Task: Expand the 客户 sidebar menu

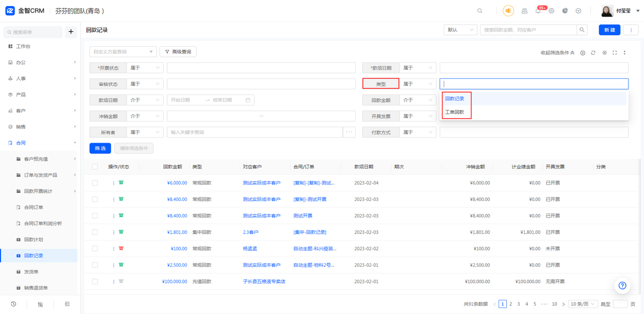Action: point(39,111)
